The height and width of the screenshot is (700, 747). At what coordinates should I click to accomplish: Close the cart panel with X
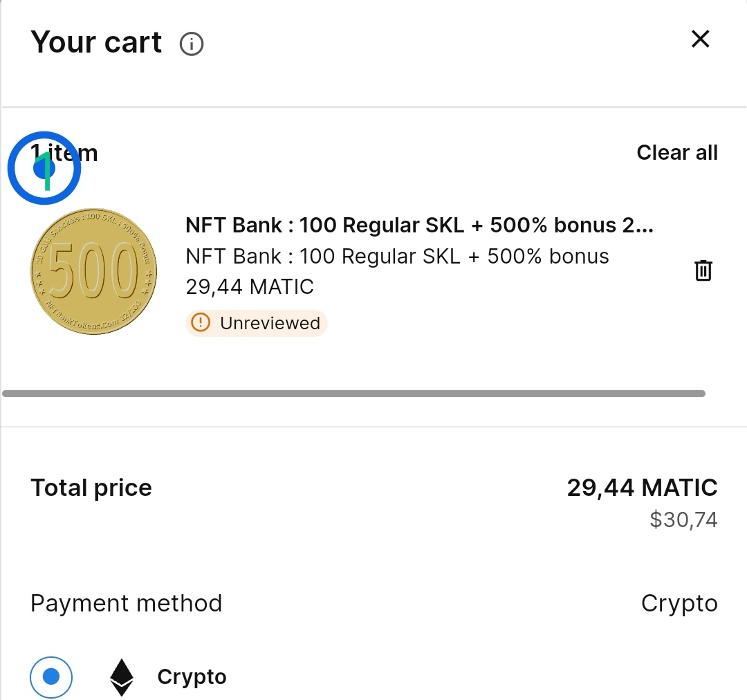[x=701, y=39]
